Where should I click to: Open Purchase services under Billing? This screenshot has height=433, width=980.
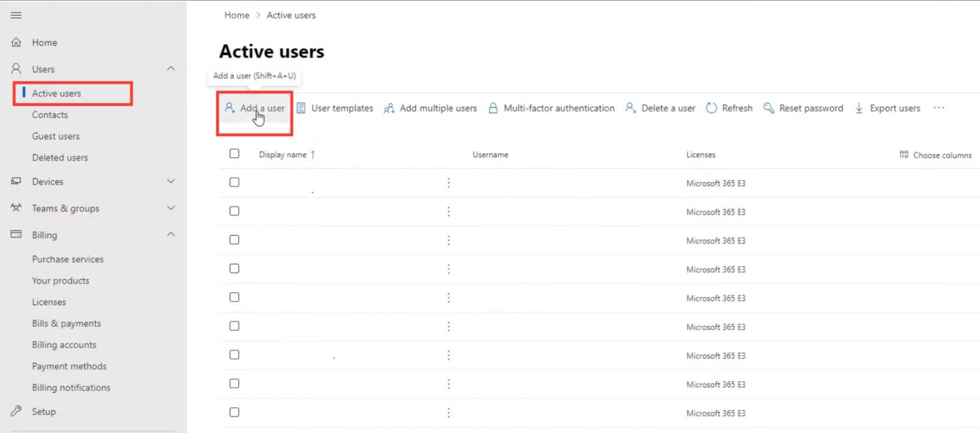pyautogui.click(x=68, y=259)
